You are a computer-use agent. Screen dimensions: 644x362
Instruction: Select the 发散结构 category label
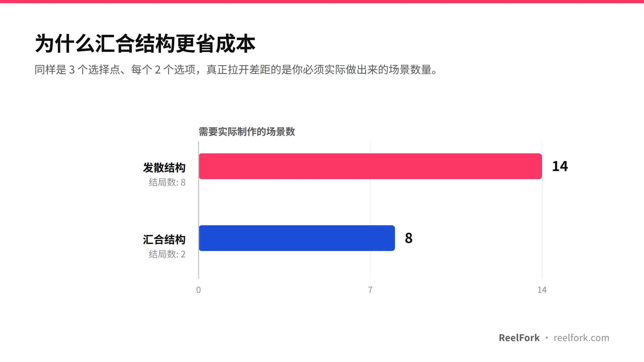(164, 168)
